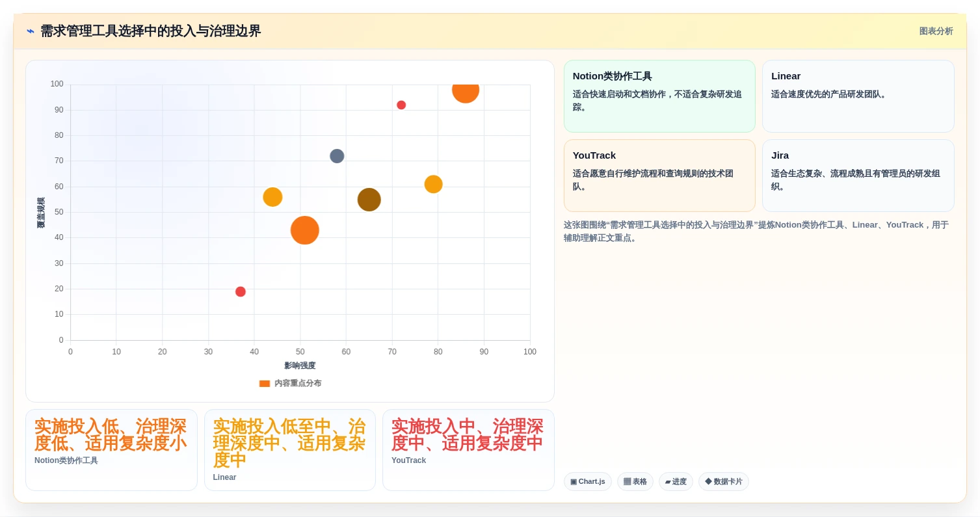
Task: Click the amber bubble near x 44
Action: pos(272,197)
